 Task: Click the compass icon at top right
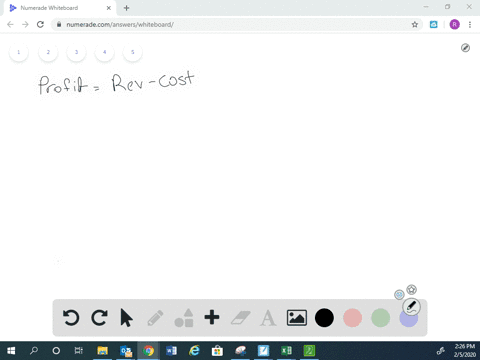click(465, 48)
